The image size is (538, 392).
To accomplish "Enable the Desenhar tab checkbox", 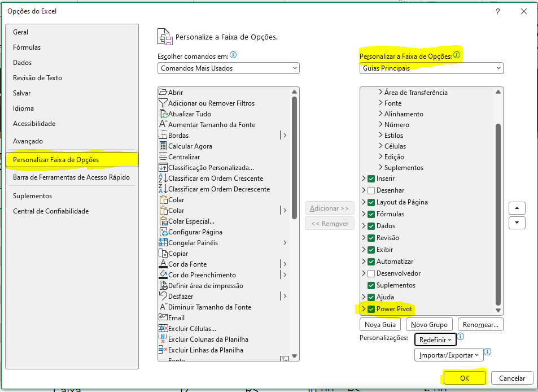I will click(x=371, y=190).
